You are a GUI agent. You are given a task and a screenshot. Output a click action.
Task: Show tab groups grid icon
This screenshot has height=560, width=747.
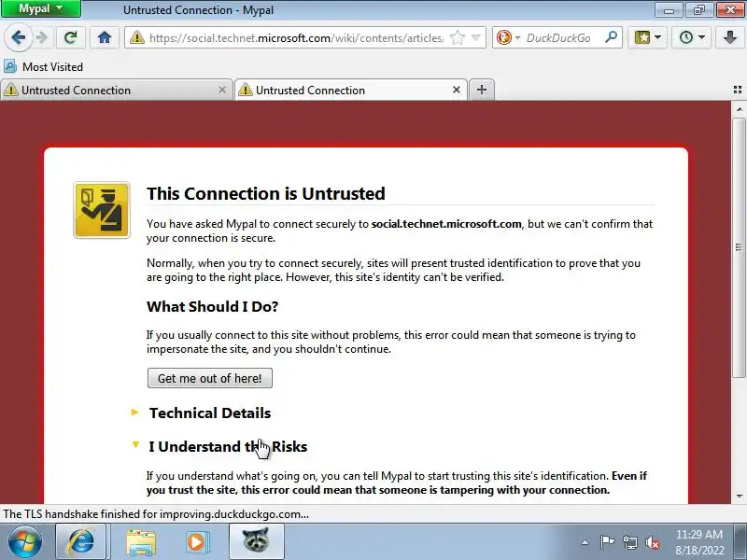[738, 90]
